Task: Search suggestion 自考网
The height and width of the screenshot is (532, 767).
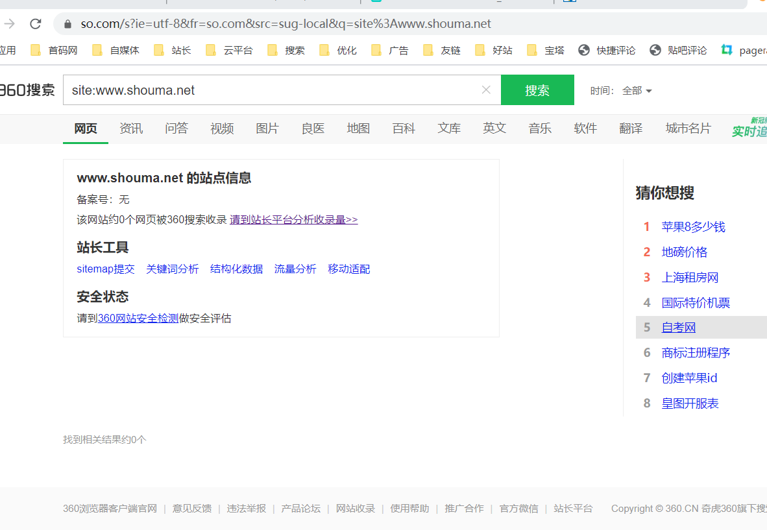Action: click(679, 328)
